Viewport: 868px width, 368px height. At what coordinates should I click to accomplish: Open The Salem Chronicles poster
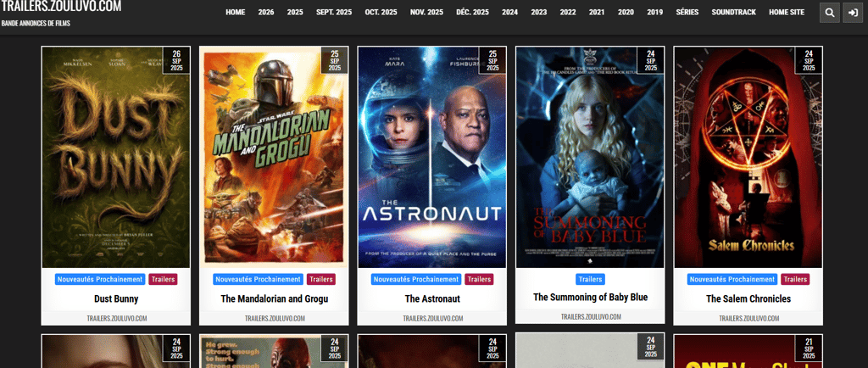click(748, 158)
